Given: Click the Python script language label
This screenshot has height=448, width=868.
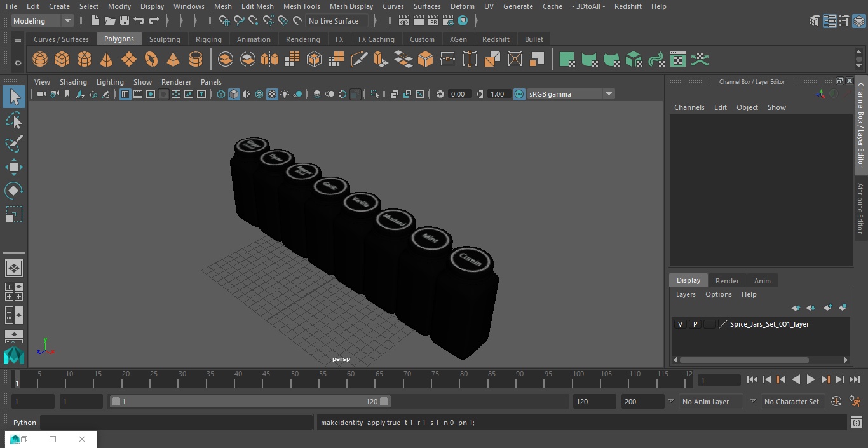Looking at the screenshot, I should pyautogui.click(x=25, y=423).
